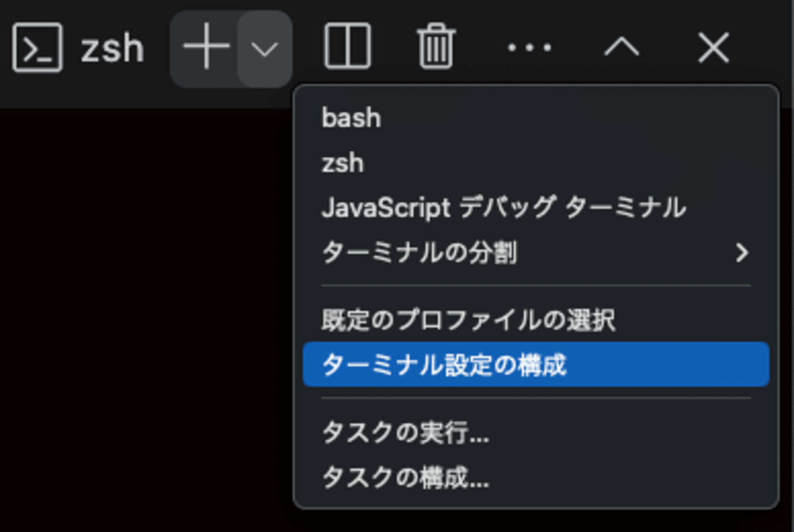Split the terminal with split icon
Viewport: 794px width, 532px height.
click(x=347, y=46)
